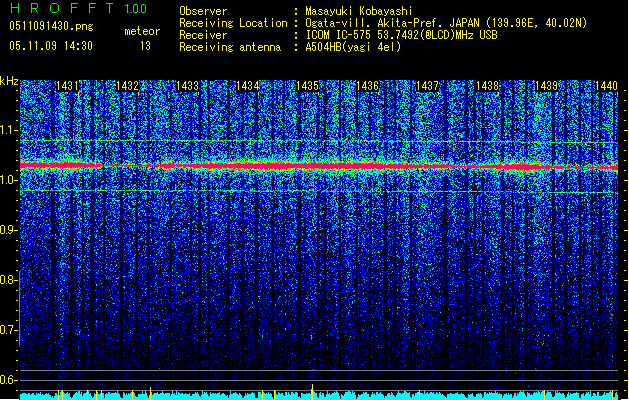This screenshot has width=629, height=400.
Task: Click time marker 1432
Action: point(127,86)
